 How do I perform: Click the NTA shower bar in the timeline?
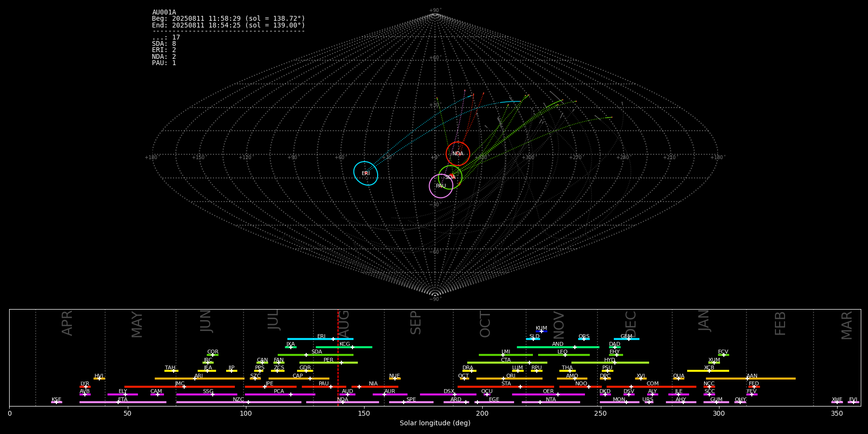(x=551, y=402)
